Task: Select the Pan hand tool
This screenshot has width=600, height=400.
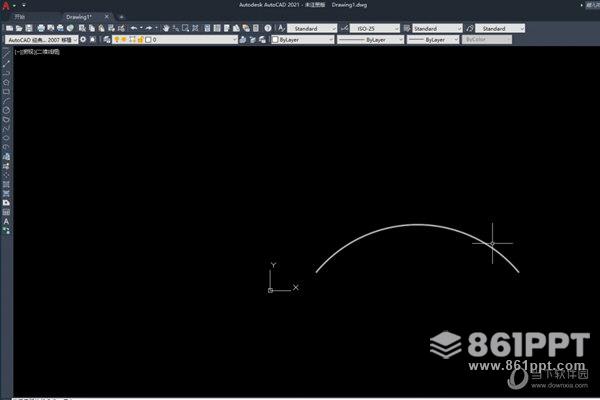Action: pos(166,28)
